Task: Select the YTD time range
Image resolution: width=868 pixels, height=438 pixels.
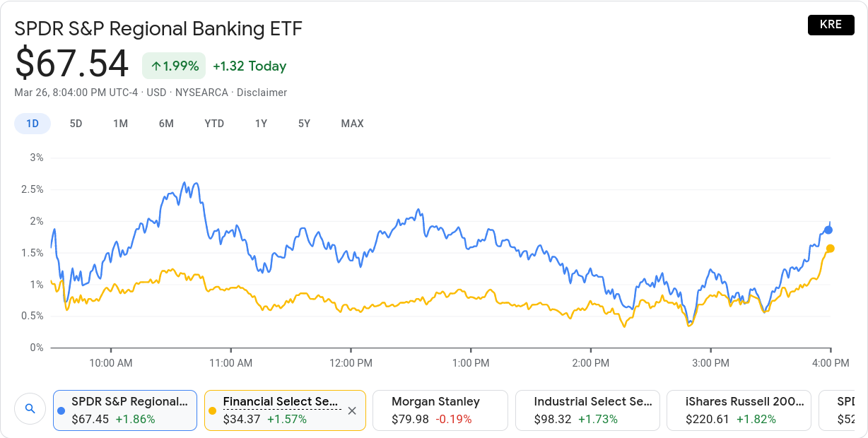Action: [214, 124]
